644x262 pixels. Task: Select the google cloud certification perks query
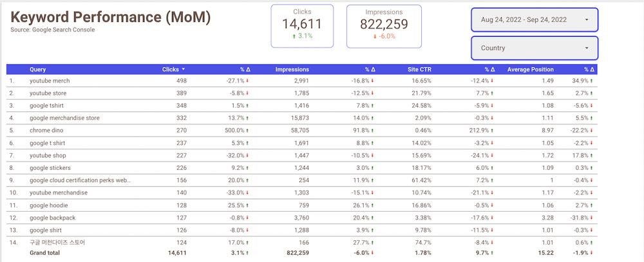pos(80,180)
